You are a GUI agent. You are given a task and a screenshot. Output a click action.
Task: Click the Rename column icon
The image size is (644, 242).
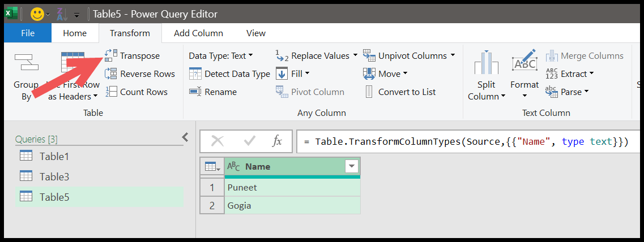tap(195, 92)
